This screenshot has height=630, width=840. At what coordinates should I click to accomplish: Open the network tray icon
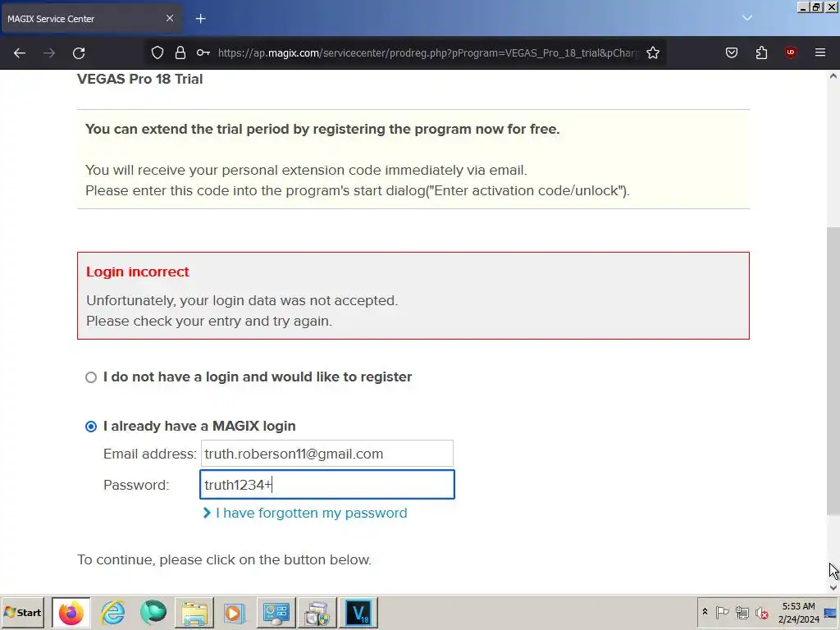click(742, 612)
